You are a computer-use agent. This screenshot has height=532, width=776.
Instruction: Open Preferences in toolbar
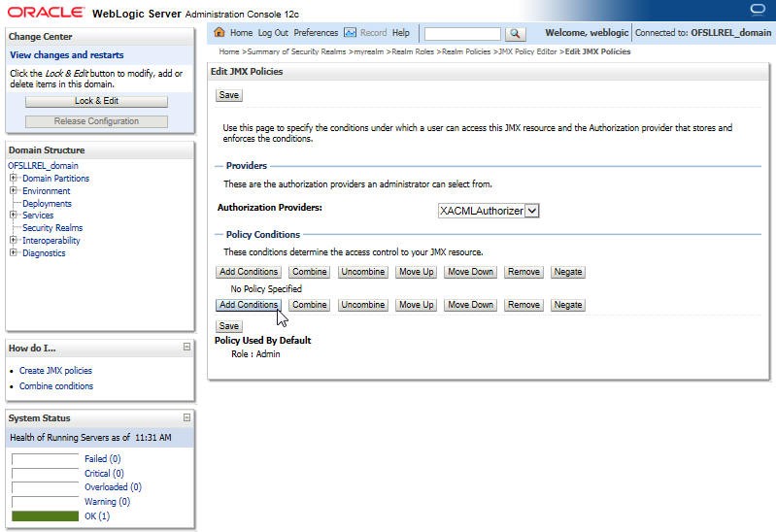point(316,33)
